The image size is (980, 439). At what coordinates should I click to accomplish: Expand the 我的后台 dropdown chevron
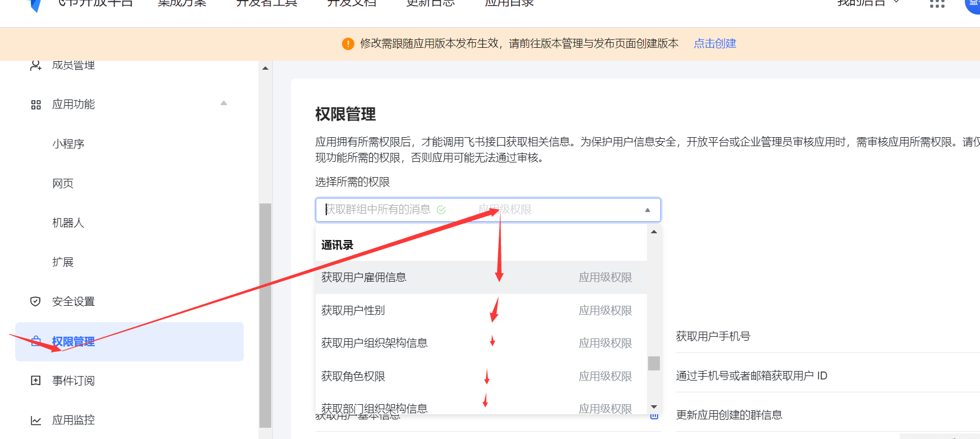896,3
